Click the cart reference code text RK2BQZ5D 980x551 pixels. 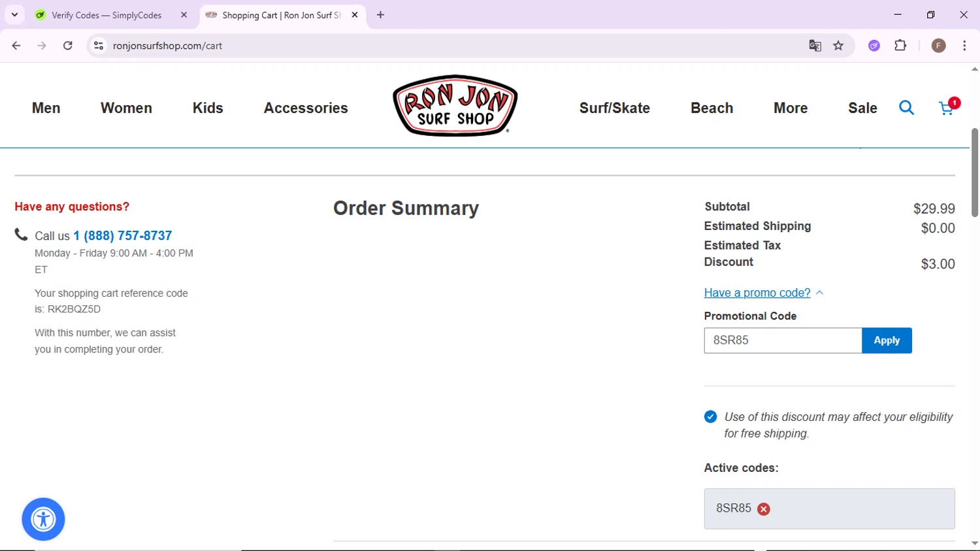74,309
